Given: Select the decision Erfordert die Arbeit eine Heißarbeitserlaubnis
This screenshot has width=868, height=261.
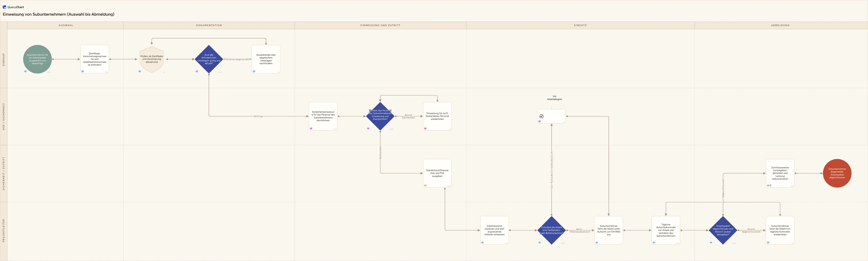Looking at the screenshot, I should pyautogui.click(x=552, y=230).
